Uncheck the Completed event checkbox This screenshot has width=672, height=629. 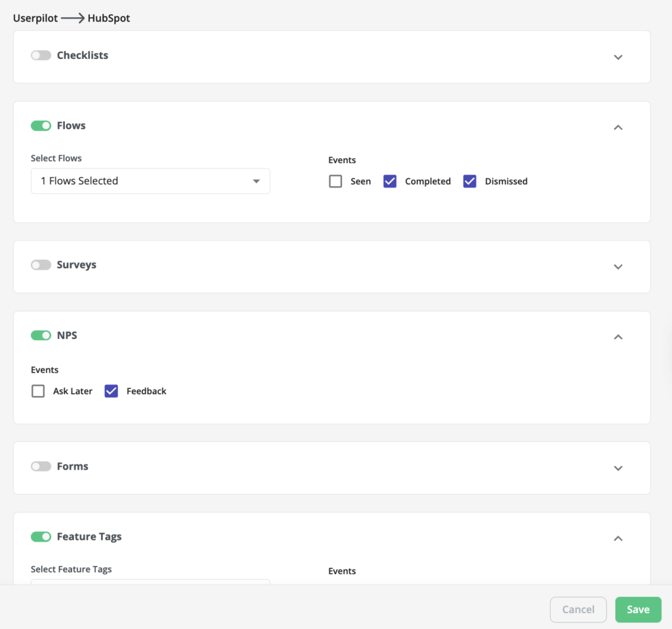click(390, 181)
